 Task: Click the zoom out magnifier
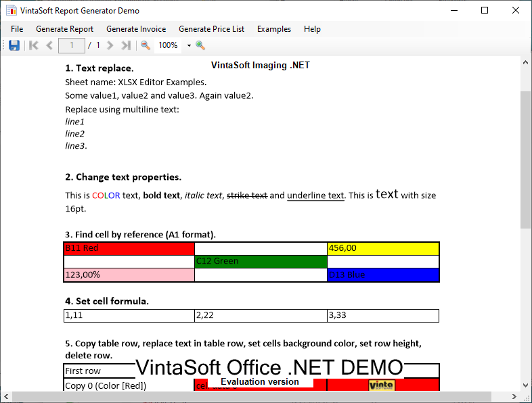click(146, 45)
